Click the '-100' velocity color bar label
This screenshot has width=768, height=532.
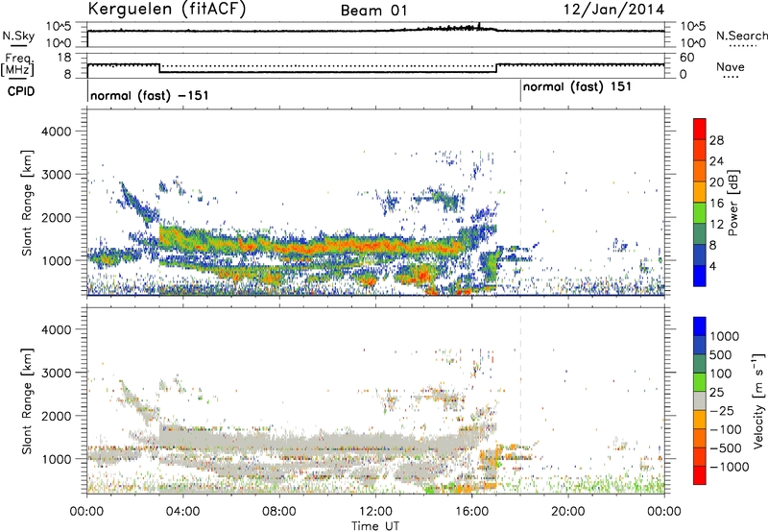pyautogui.click(x=725, y=429)
